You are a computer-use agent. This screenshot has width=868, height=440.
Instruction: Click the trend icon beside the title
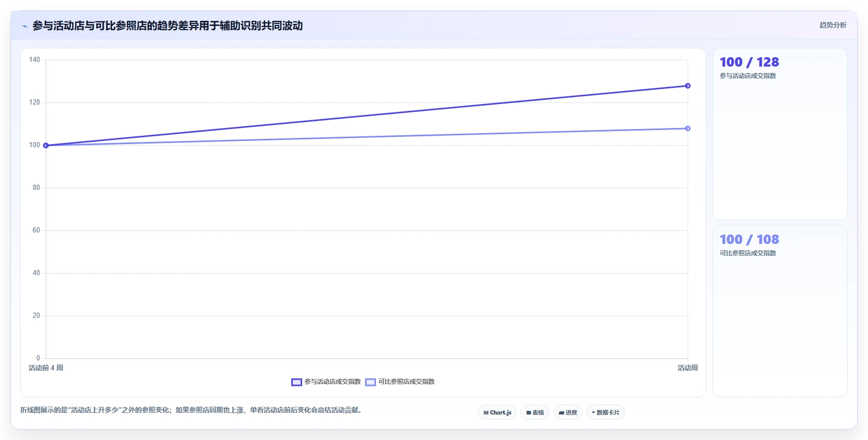tap(24, 26)
